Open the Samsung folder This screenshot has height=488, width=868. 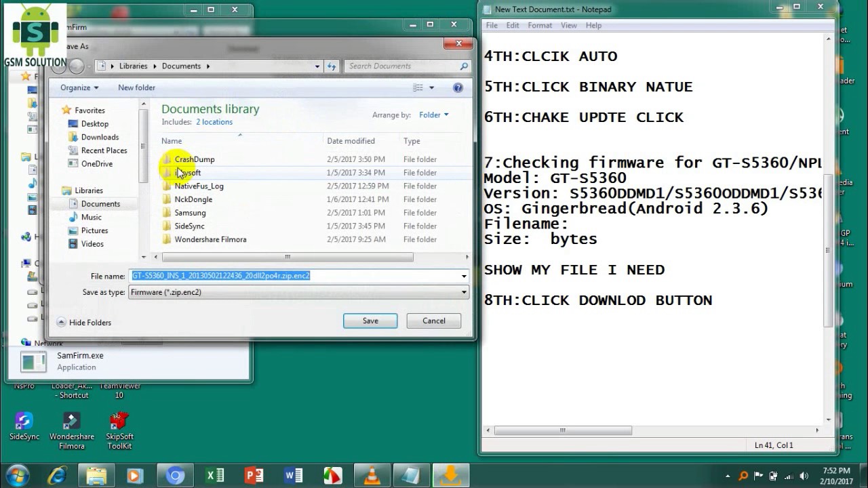point(190,213)
